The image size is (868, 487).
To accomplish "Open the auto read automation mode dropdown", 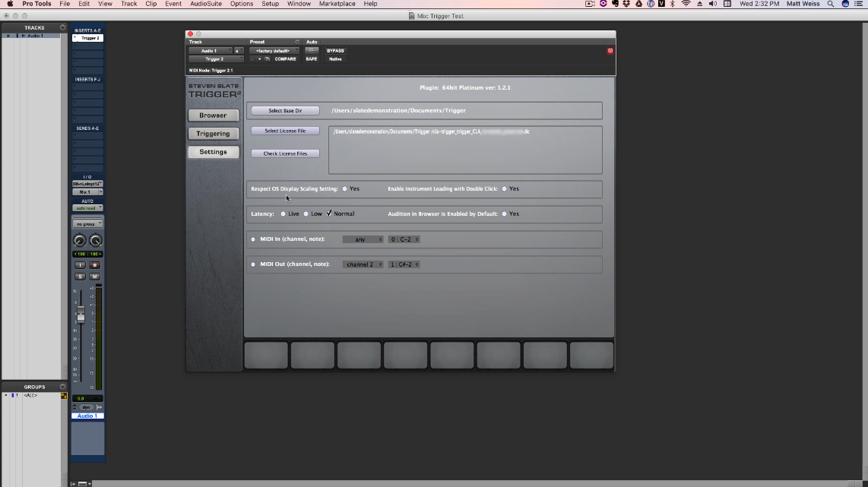I will (x=87, y=208).
